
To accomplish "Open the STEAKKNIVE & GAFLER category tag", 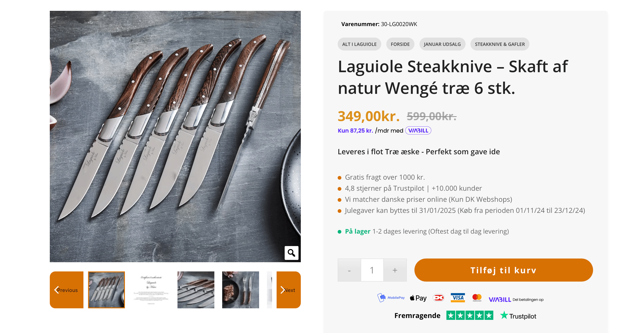I will (499, 44).
